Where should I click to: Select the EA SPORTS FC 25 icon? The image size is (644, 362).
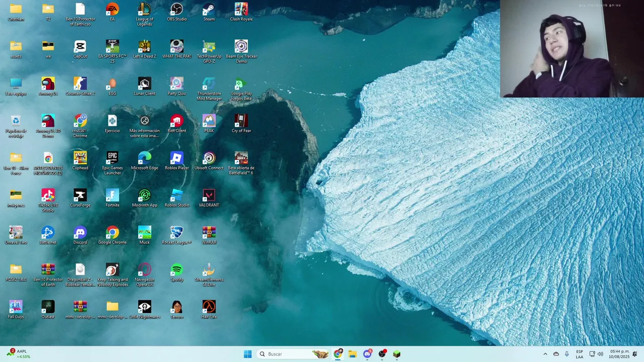(112, 51)
